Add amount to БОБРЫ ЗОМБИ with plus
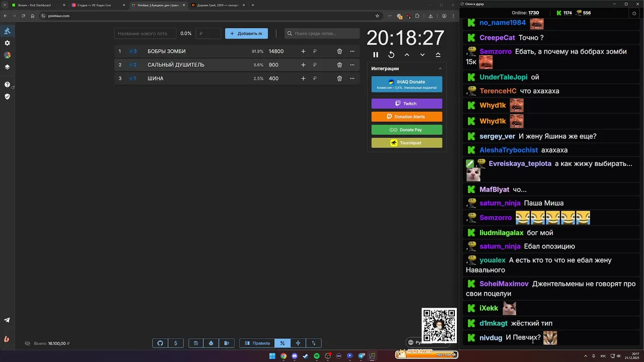 click(x=303, y=51)
